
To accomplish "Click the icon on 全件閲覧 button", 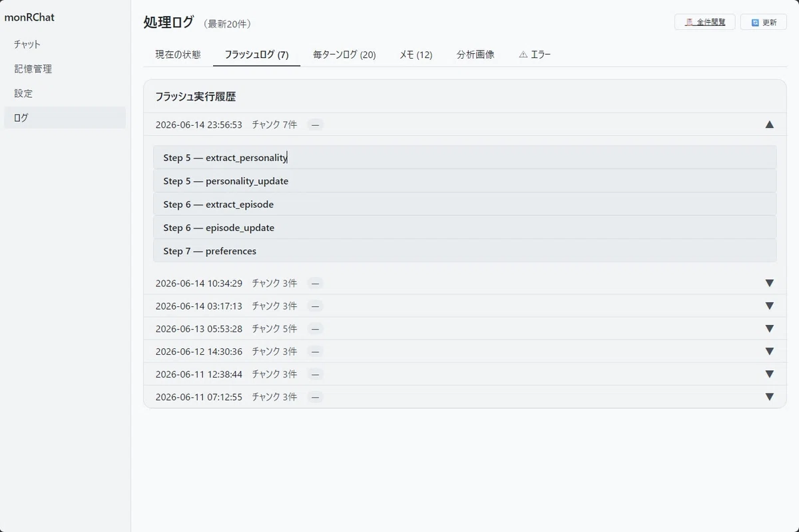I will (x=690, y=22).
